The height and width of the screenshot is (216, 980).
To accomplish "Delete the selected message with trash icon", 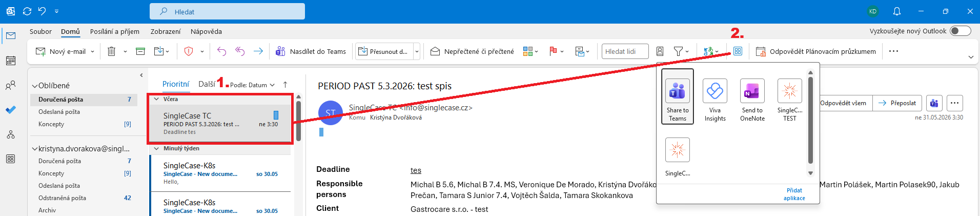I will [111, 51].
